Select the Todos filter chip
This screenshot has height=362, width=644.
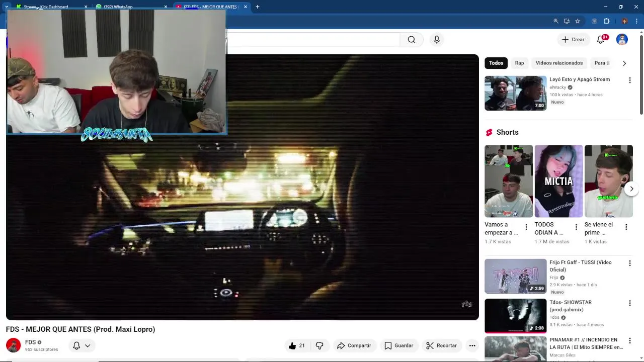496,63
